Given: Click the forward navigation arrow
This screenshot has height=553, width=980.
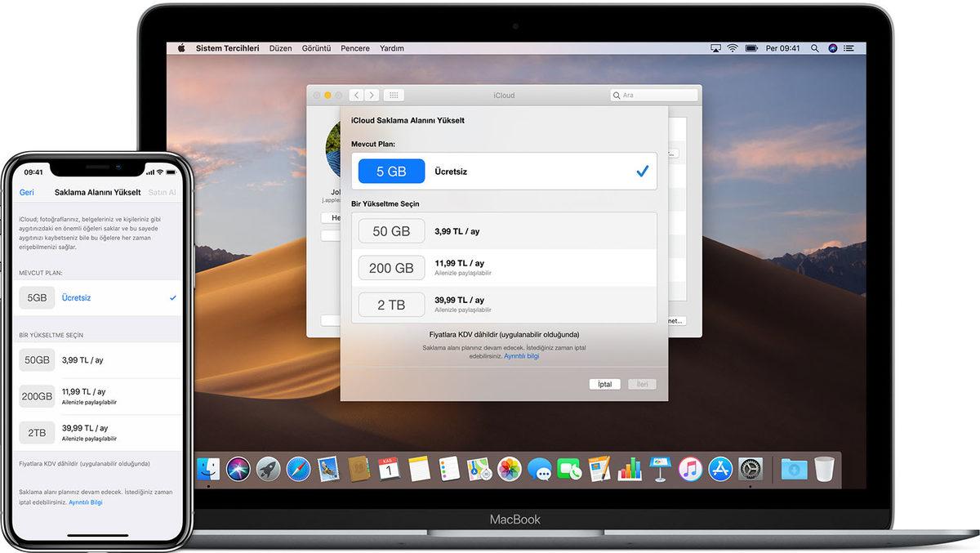Looking at the screenshot, I should coord(372,95).
